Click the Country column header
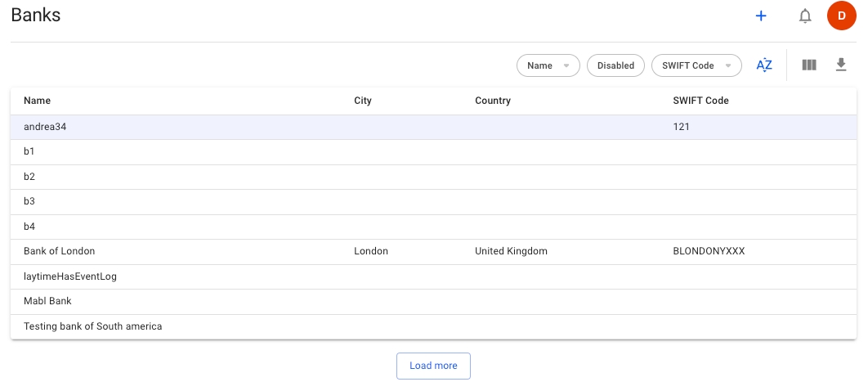 [493, 101]
